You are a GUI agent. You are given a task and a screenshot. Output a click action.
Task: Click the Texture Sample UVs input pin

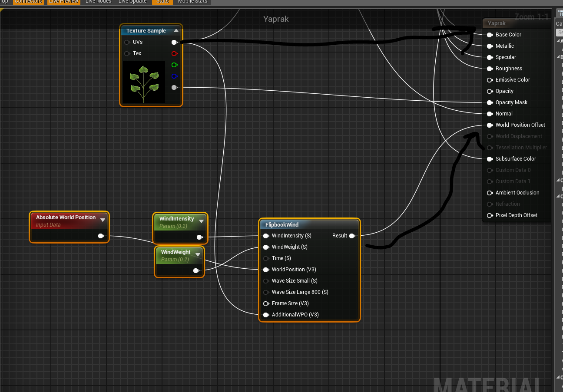pos(127,42)
